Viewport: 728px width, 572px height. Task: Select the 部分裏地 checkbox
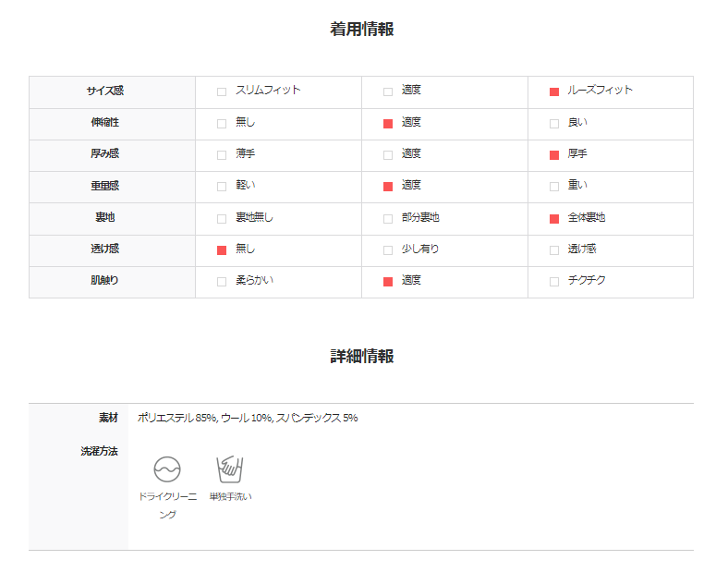(x=388, y=219)
